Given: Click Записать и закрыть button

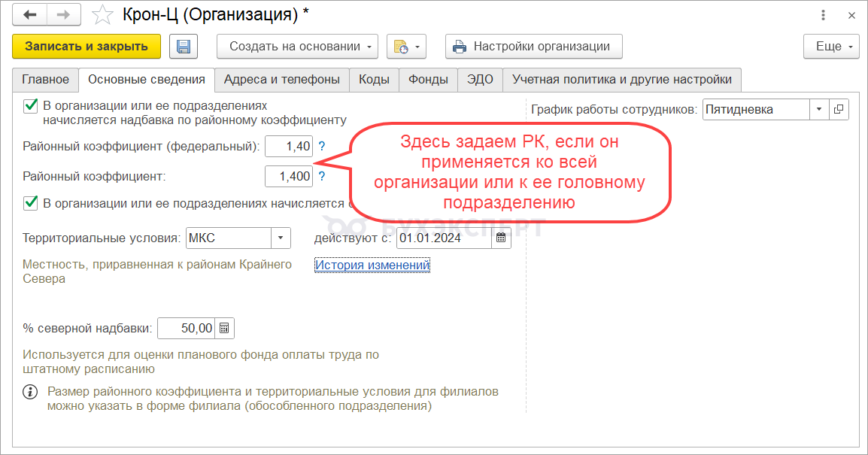Looking at the screenshot, I should point(86,47).
